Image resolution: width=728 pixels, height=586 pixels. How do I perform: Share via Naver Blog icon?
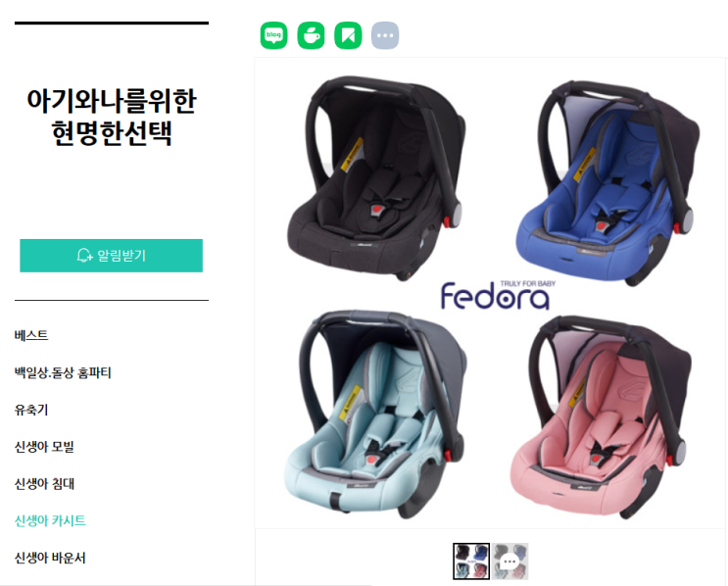273,35
